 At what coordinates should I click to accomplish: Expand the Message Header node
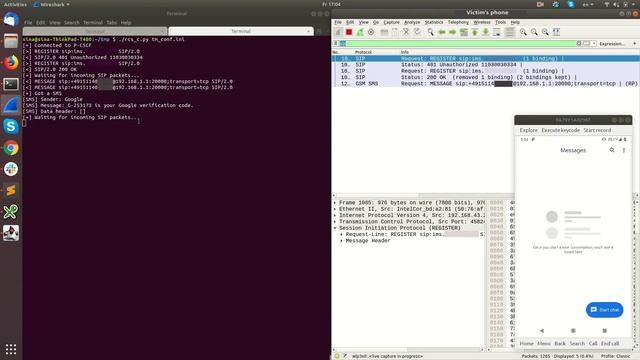[x=342, y=241]
